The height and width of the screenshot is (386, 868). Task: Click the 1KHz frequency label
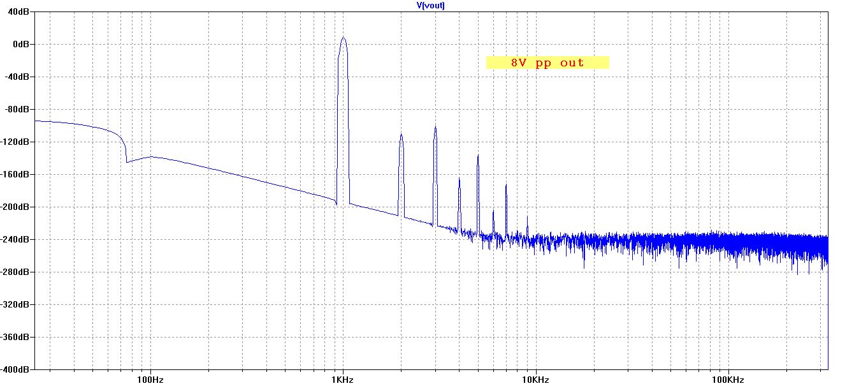343,379
